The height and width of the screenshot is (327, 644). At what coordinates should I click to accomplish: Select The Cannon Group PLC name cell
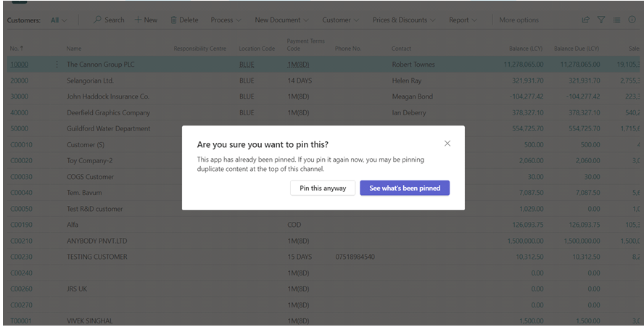pos(101,65)
